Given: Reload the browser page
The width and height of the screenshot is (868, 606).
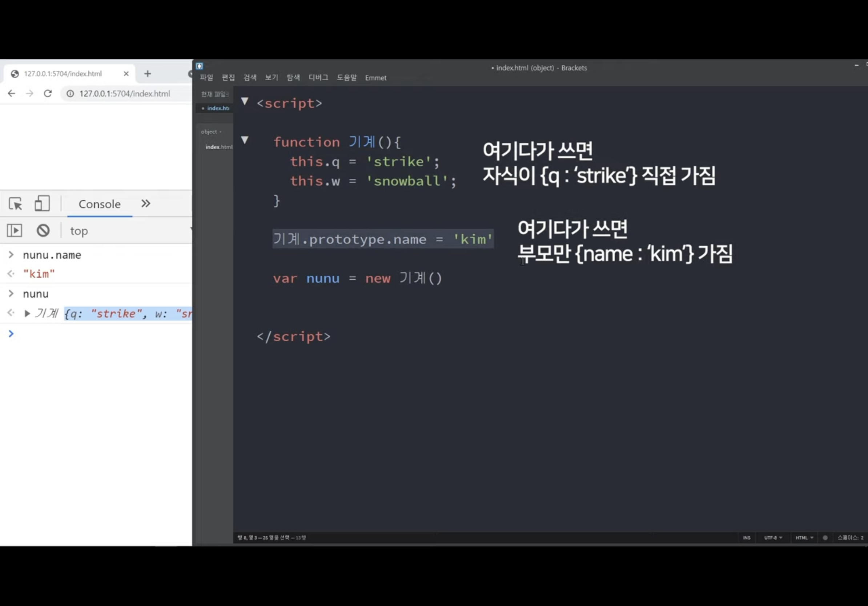Looking at the screenshot, I should click(x=48, y=93).
